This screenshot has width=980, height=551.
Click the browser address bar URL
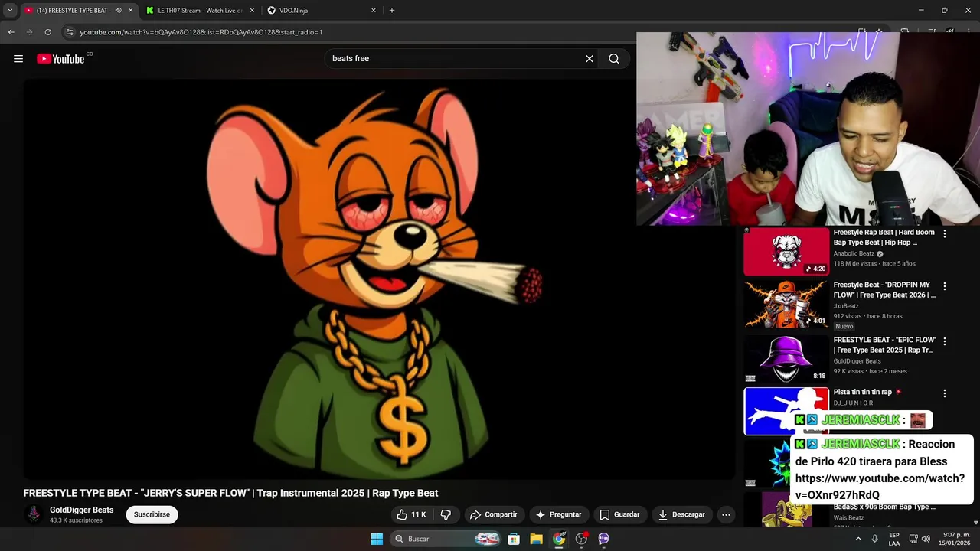tap(201, 32)
